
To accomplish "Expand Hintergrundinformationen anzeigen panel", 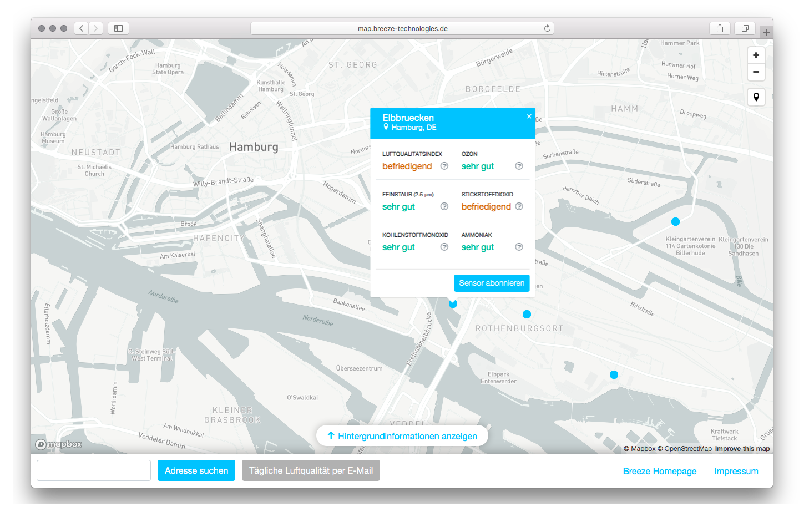I will (x=402, y=436).
